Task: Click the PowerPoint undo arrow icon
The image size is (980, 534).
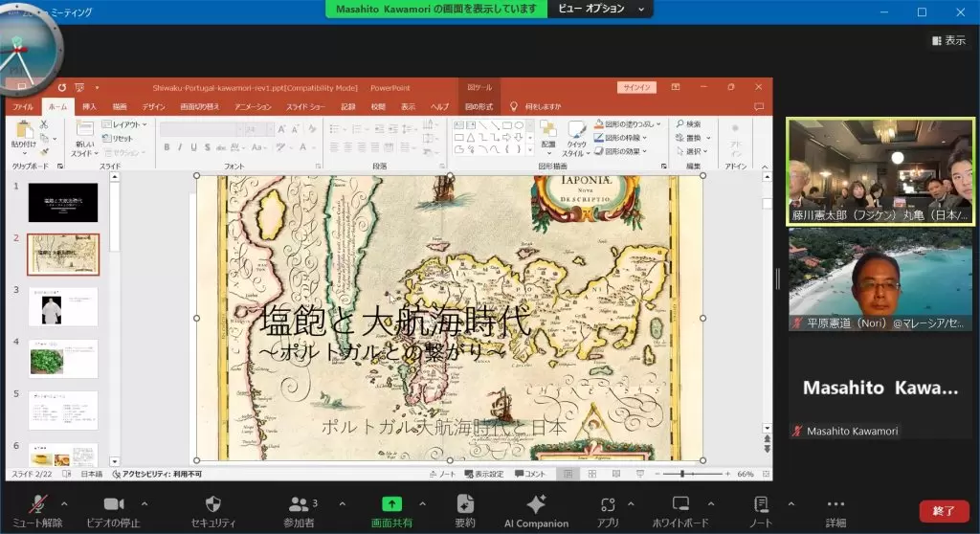Action: (x=62, y=87)
